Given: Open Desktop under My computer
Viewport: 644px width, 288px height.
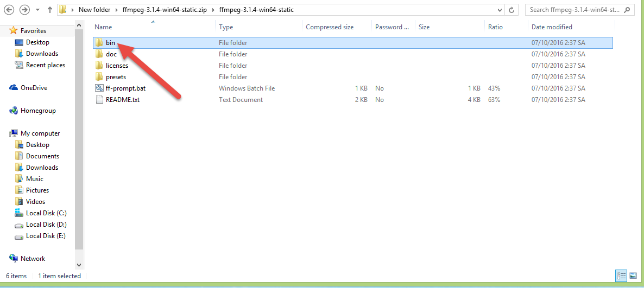Looking at the screenshot, I should 37,145.
